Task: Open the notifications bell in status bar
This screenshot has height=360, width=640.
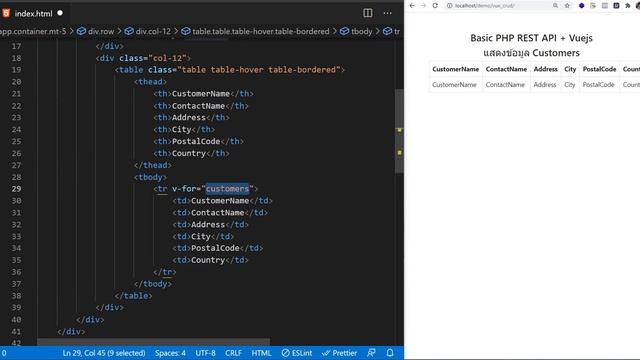Action: coord(390,353)
